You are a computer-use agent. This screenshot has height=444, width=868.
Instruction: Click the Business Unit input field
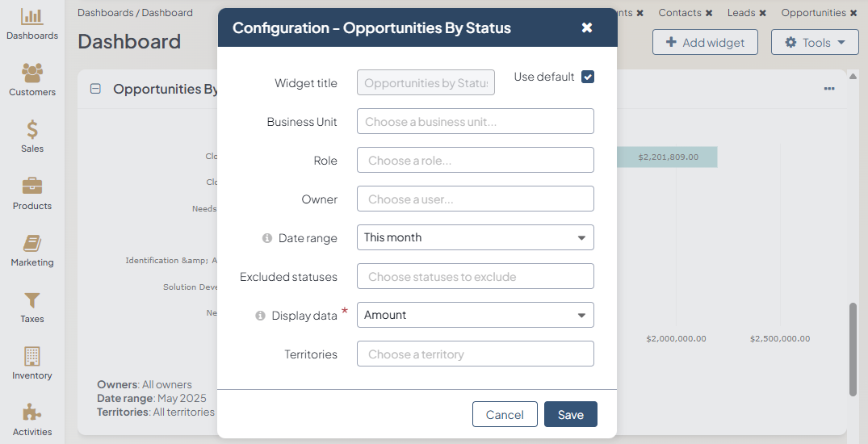click(x=475, y=121)
